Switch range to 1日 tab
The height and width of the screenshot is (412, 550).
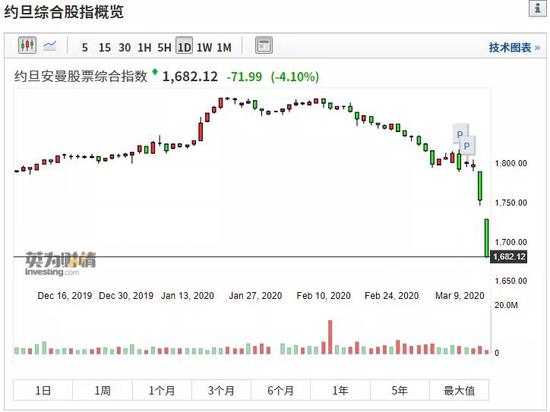(43, 390)
